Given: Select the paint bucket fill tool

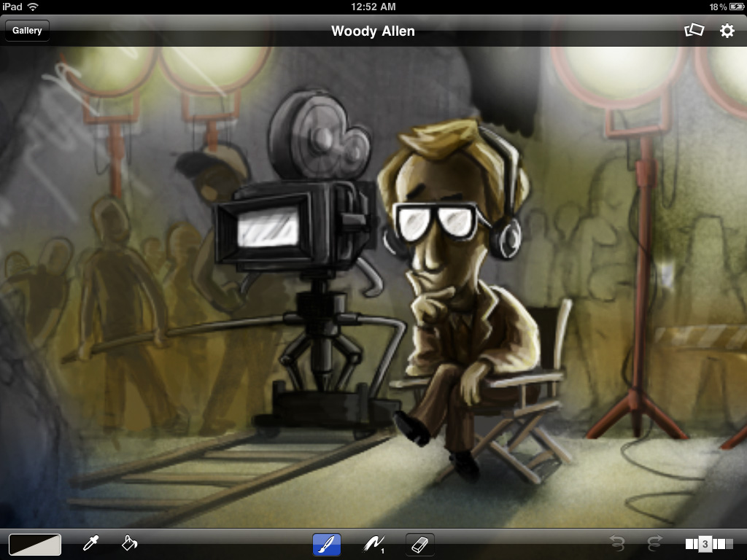Looking at the screenshot, I should (x=129, y=543).
